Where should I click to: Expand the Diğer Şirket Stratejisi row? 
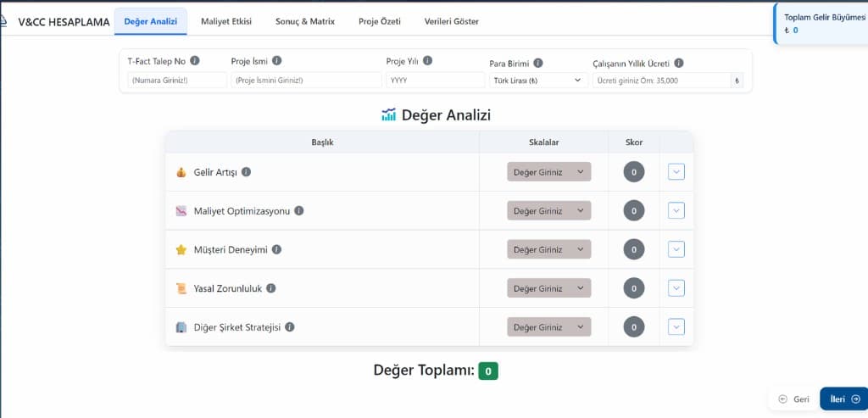point(676,326)
